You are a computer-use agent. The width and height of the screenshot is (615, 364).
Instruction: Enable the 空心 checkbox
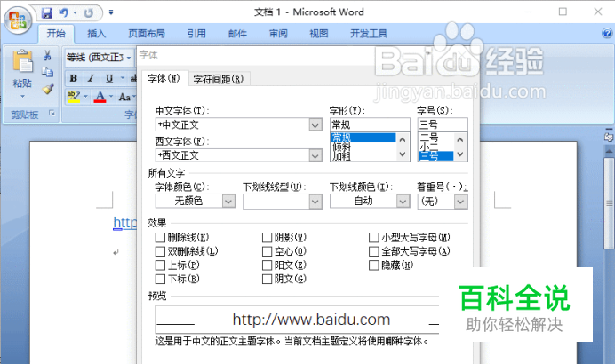tap(268, 251)
